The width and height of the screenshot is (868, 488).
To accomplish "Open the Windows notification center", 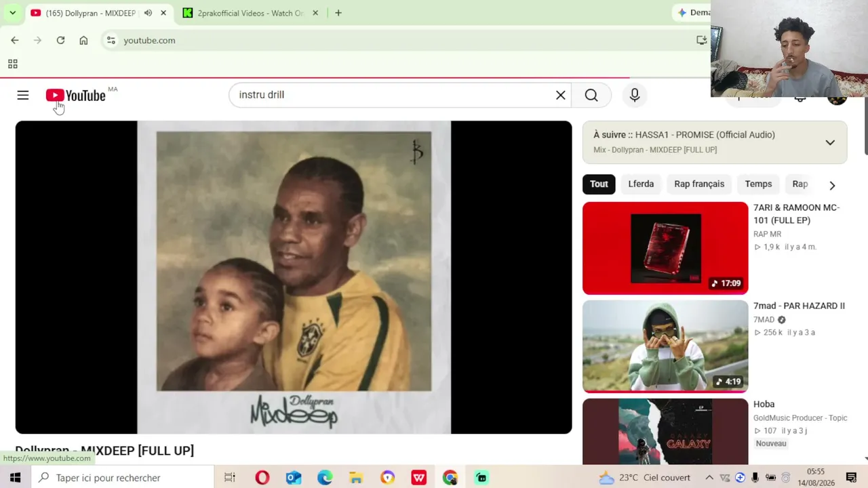I will (x=851, y=478).
